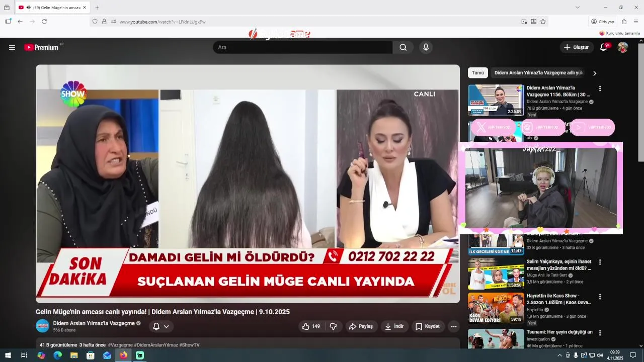Select the Tümü filter chip
The width and height of the screenshot is (644, 362).
pos(478,73)
